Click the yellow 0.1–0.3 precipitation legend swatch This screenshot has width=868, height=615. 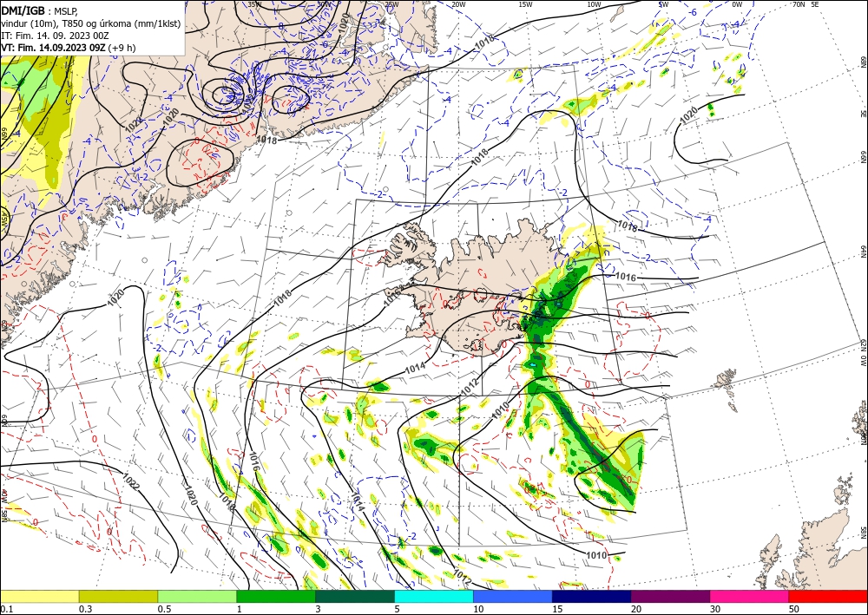tap(39, 596)
